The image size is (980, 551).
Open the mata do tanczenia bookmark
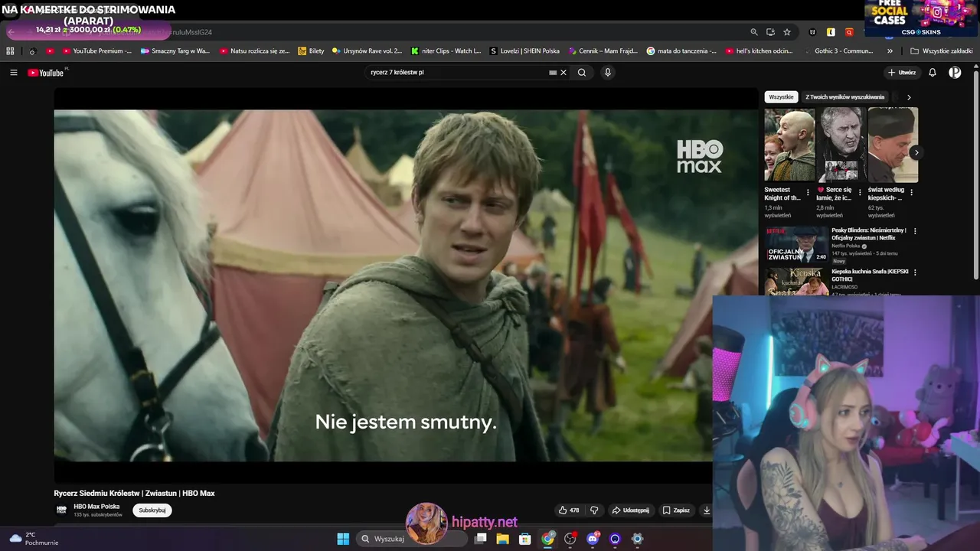pyautogui.click(x=681, y=51)
